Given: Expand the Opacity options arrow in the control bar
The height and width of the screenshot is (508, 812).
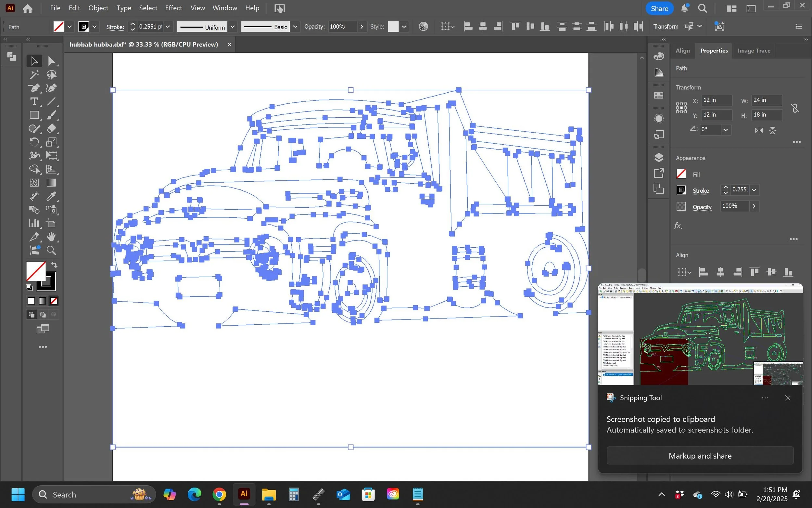Looking at the screenshot, I should (x=362, y=27).
